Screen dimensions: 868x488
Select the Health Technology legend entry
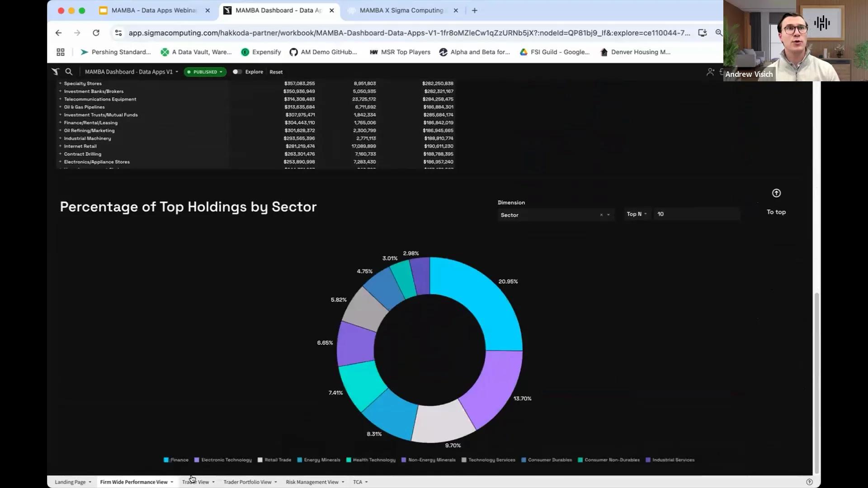tap(371, 460)
